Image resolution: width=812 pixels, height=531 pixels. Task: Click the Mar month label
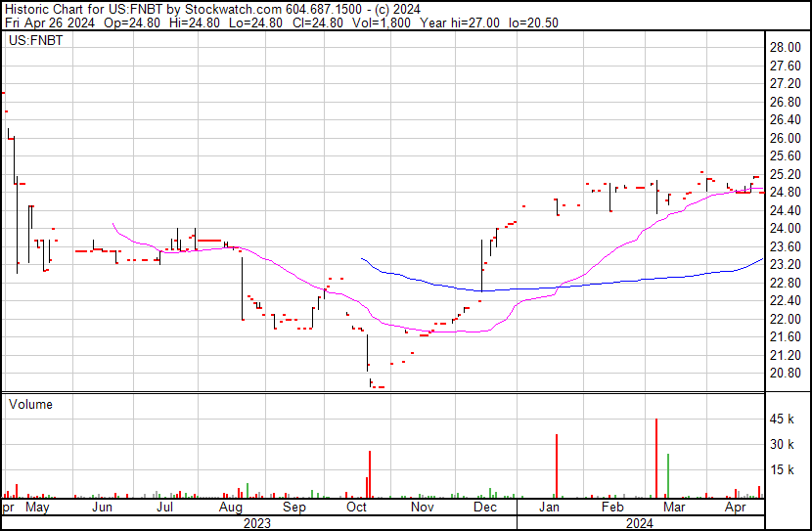click(674, 508)
